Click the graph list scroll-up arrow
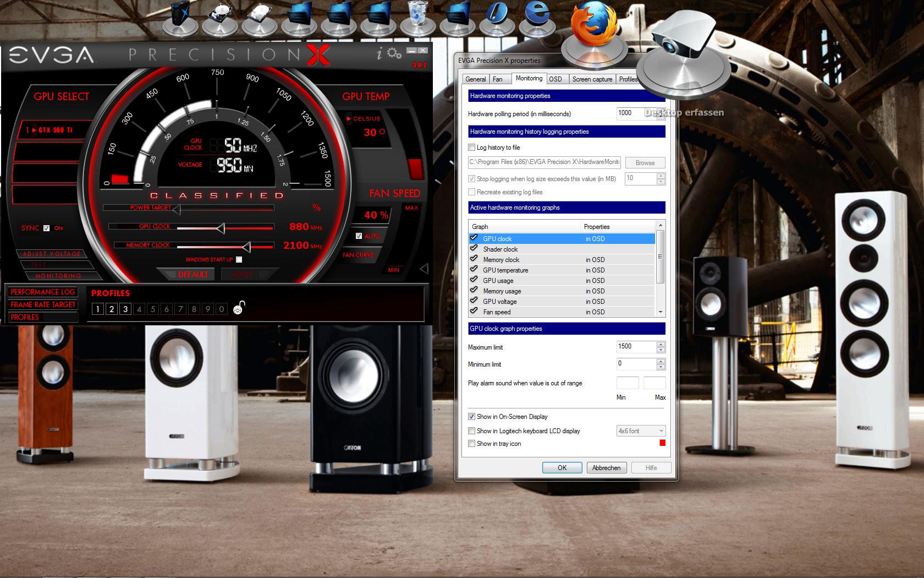 click(661, 226)
